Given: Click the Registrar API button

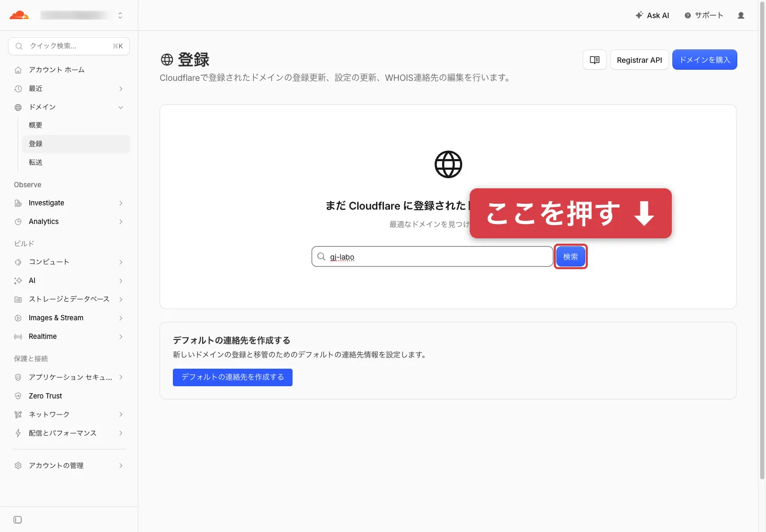Looking at the screenshot, I should click(x=639, y=60).
